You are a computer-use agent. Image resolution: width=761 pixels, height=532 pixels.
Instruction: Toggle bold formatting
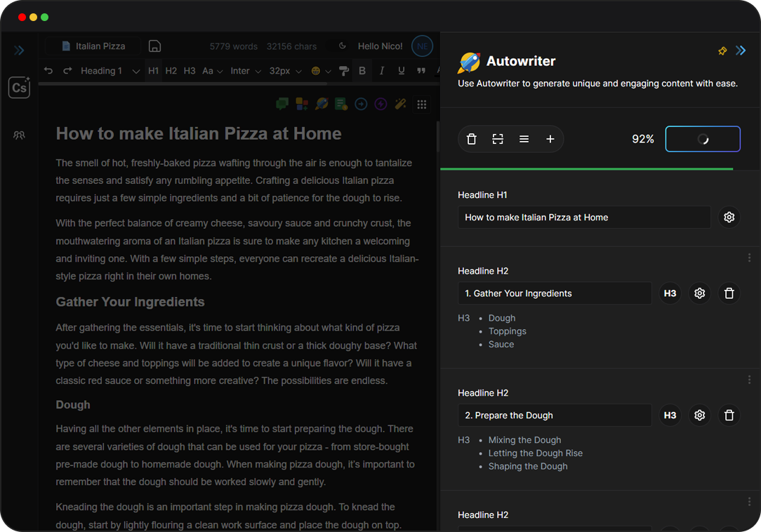(x=362, y=71)
